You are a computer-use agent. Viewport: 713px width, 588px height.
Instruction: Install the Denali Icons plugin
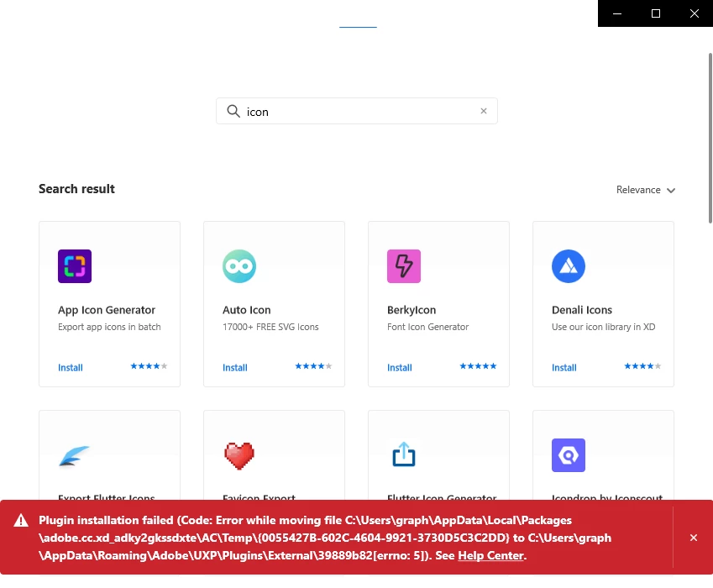(564, 367)
